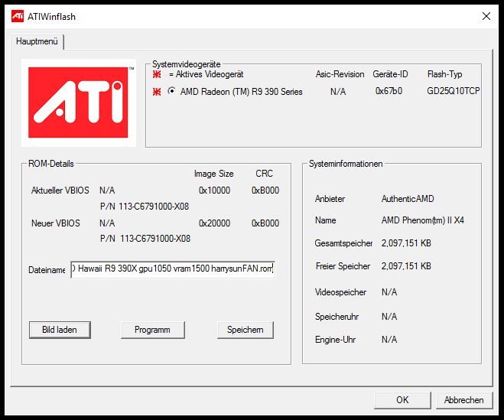Click the Aktueller VBIOS CRC value 0xB000
This screenshot has width=504, height=420.
pos(265,190)
